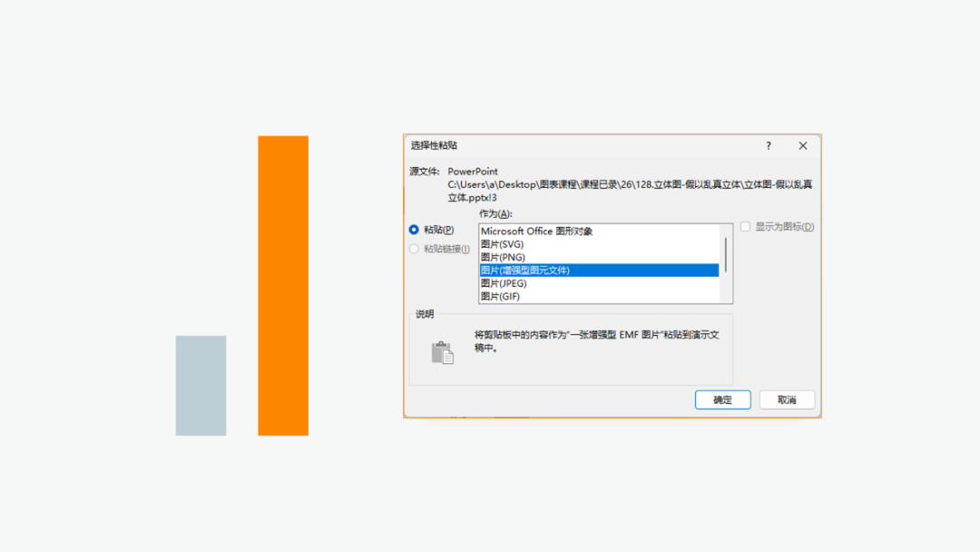Click the 取消 button
This screenshot has height=552, width=980.
click(x=787, y=400)
